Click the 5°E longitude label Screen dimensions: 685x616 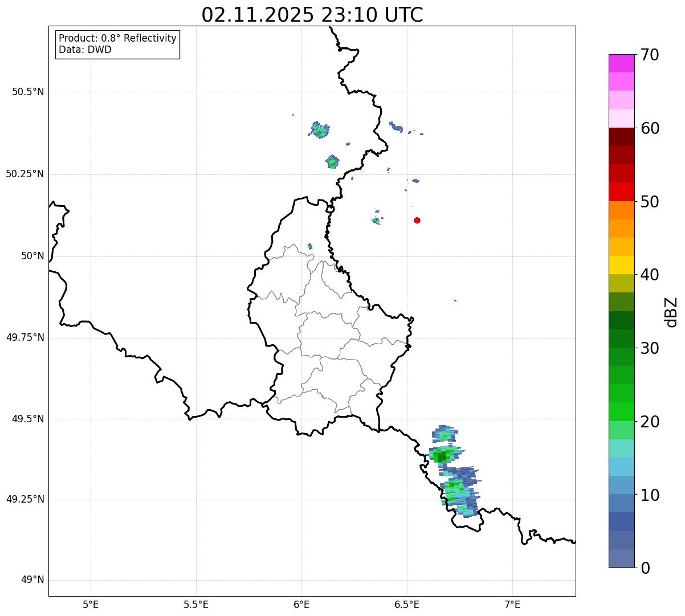(x=91, y=604)
